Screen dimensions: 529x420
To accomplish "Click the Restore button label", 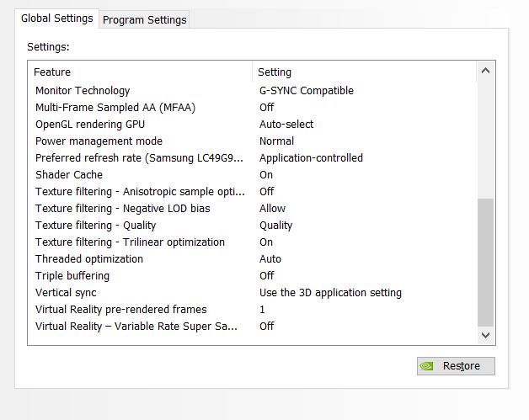I will [461, 366].
